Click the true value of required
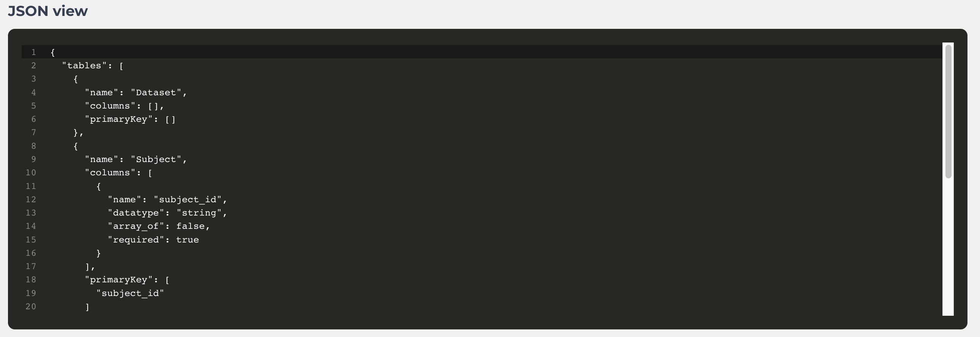Viewport: 980px width, 337px height. click(187, 239)
